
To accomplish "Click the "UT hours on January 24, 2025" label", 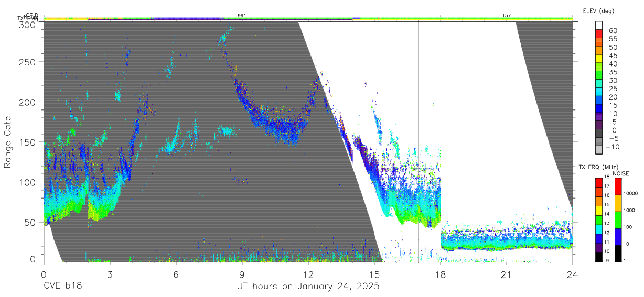I will tap(308, 287).
